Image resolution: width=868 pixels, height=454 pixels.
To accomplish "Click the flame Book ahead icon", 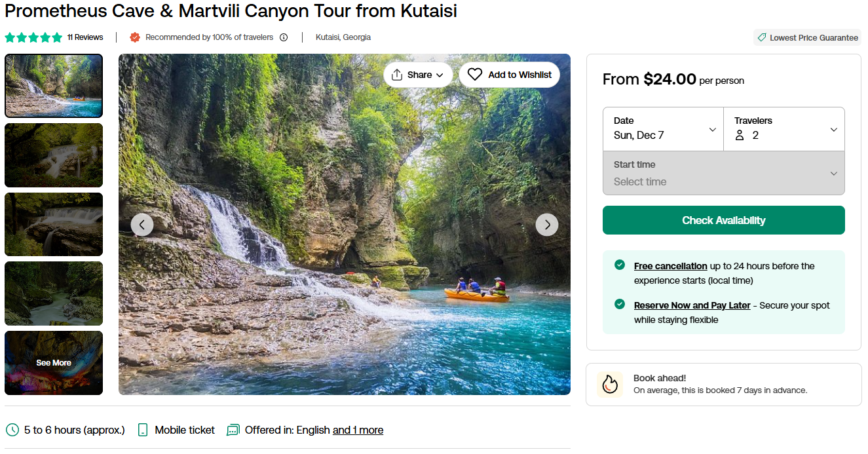I will (x=610, y=385).
